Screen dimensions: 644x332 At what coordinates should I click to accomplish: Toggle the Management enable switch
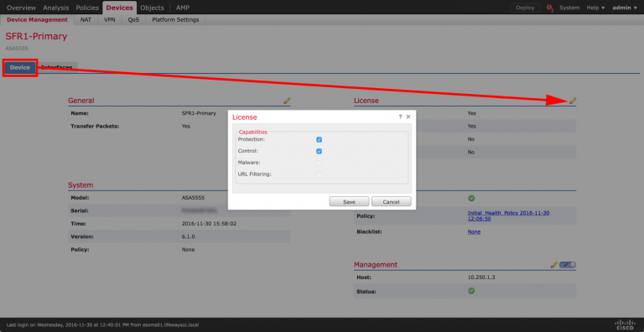click(x=568, y=265)
